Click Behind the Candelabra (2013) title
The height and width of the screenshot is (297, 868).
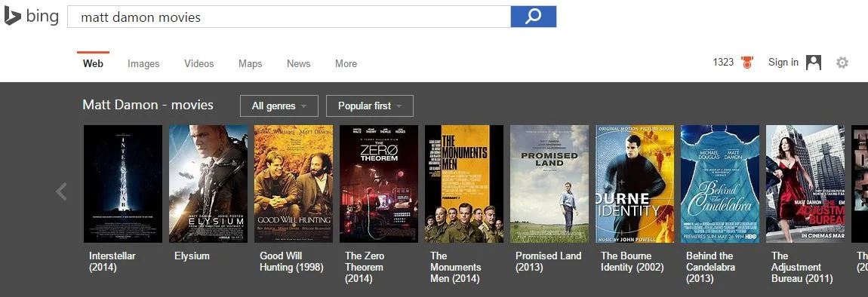(710, 267)
